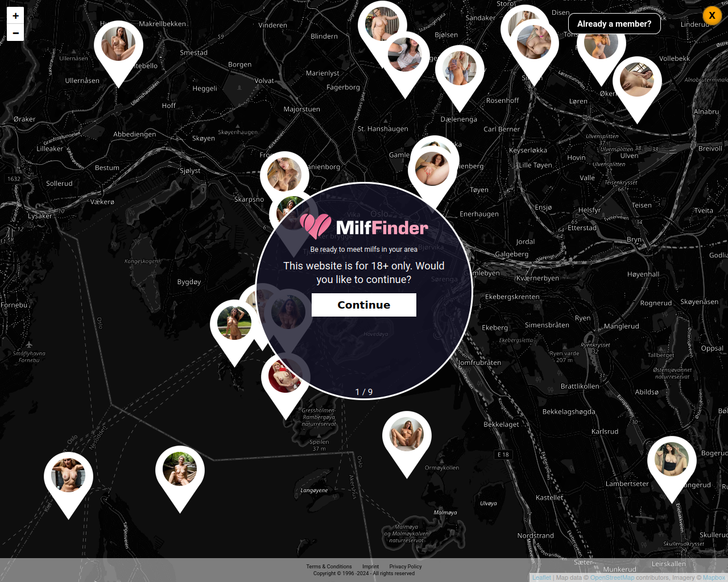Viewport: 728px width, 582px height.
Task: Zoom out on the map
Action: [x=15, y=33]
